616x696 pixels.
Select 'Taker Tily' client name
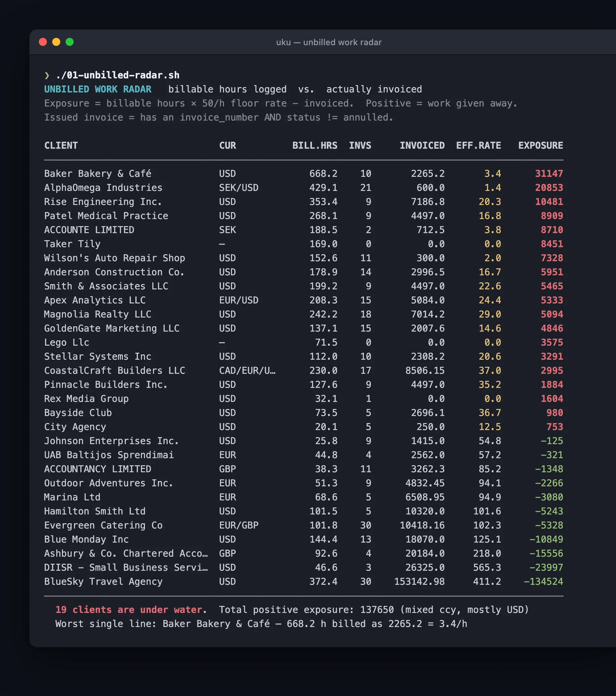[73, 244]
